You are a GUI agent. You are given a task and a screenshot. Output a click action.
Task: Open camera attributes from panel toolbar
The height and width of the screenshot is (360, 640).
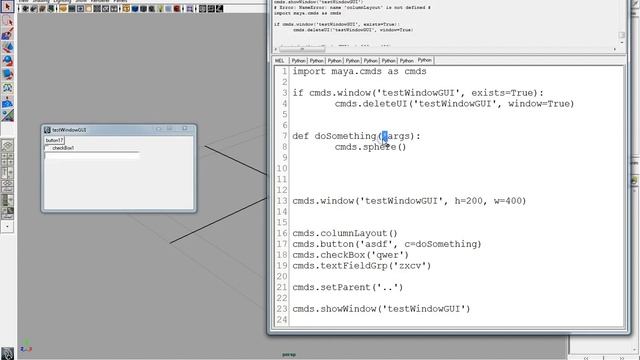click(33, 9)
